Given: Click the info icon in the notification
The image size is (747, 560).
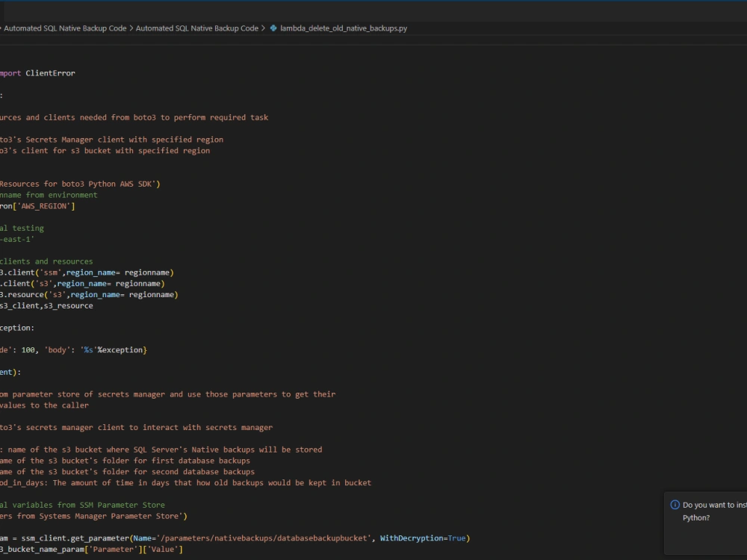Looking at the screenshot, I should [675, 505].
